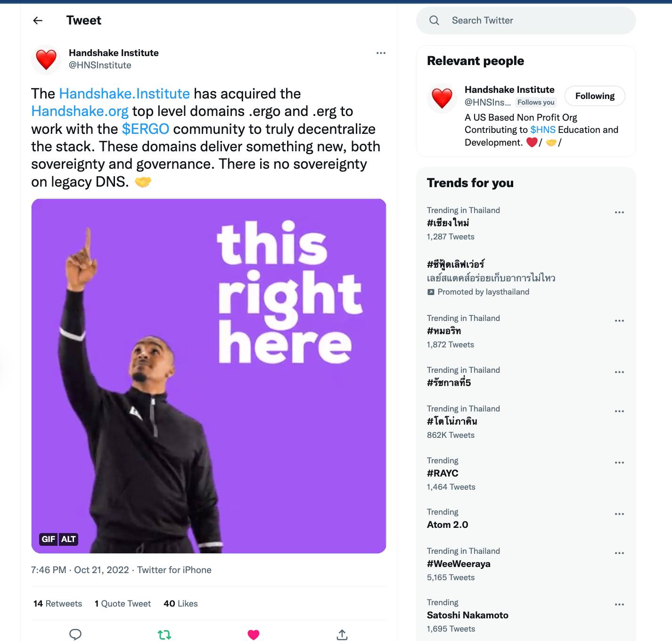
Task: View the 14 Retweets list
Action: pyautogui.click(x=57, y=604)
